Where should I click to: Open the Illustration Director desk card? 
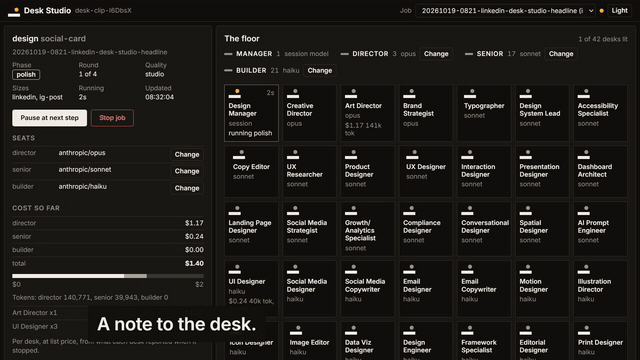click(x=600, y=289)
